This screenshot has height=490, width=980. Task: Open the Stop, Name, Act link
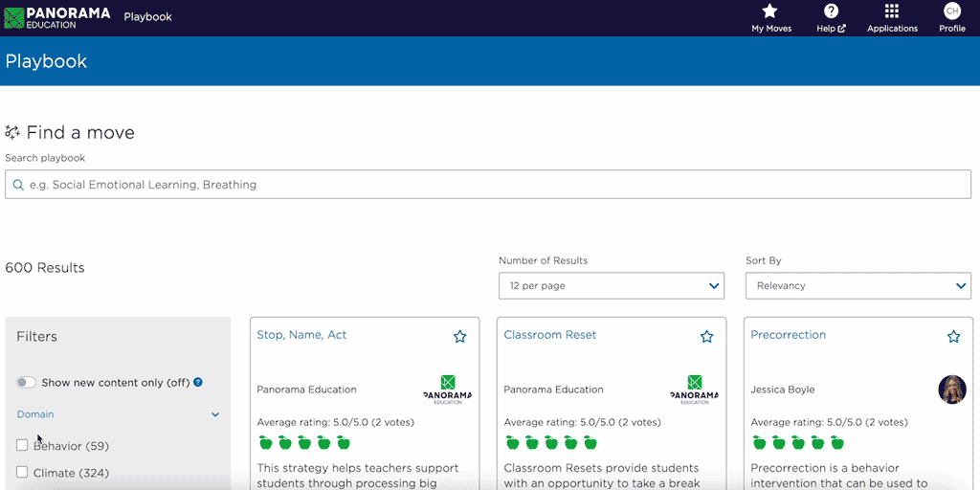click(301, 335)
